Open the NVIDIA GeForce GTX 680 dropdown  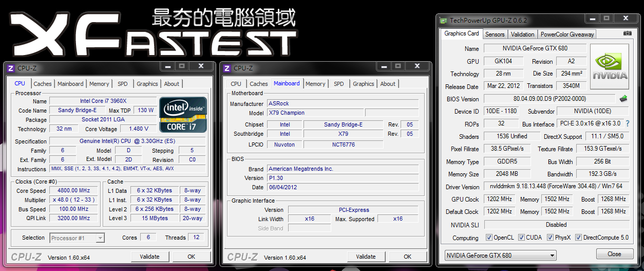500,255
